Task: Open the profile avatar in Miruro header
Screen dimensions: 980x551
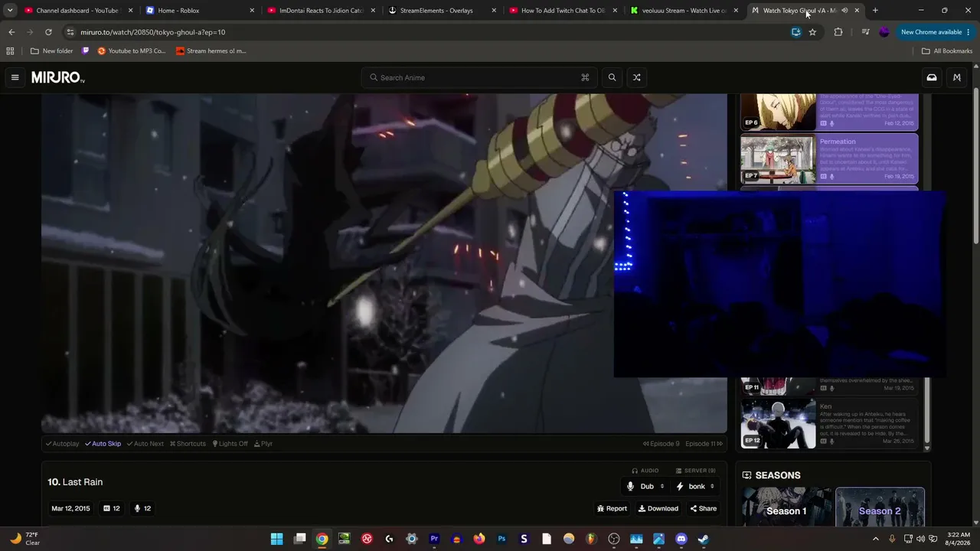Action: 956,77
